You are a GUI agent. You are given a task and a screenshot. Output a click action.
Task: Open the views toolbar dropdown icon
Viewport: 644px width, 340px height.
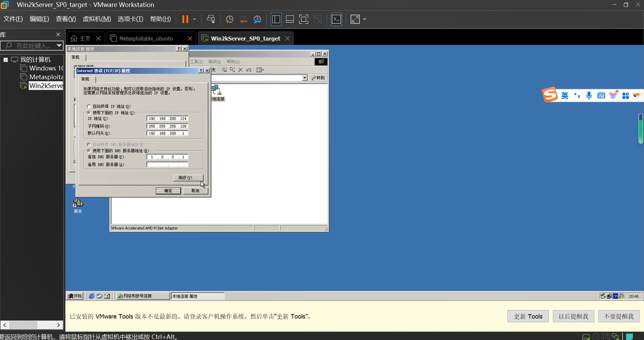pyautogui.click(x=260, y=70)
